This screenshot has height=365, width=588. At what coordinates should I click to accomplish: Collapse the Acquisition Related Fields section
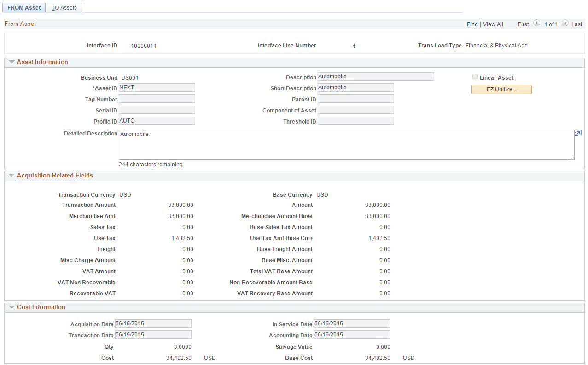[x=12, y=176]
